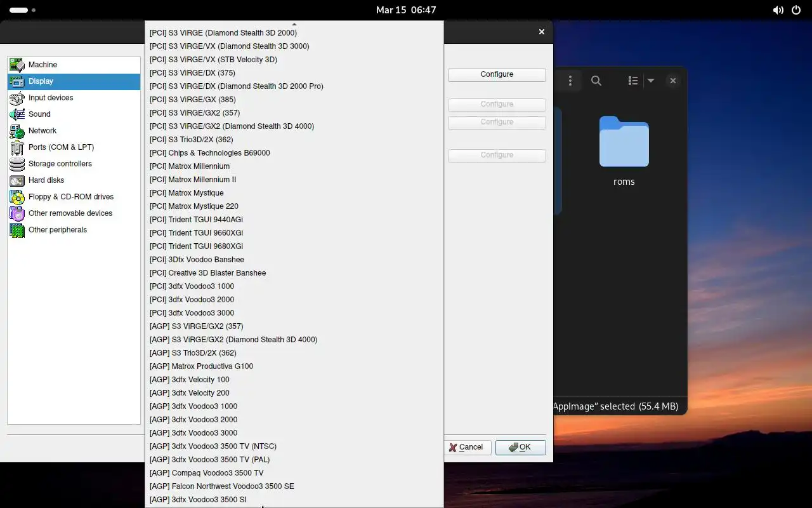Choose [AGP] 3dfx Voodoo3 3500 TV (NTSC)
Image resolution: width=812 pixels, height=508 pixels.
point(294,446)
